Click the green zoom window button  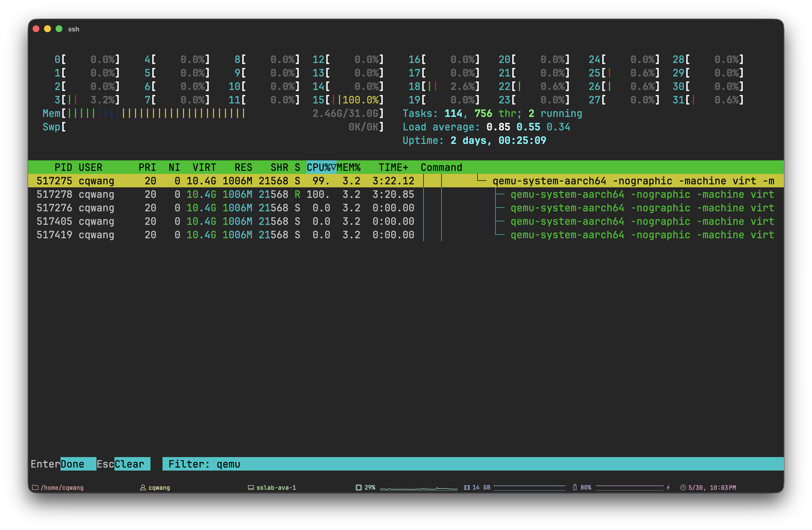click(59, 29)
